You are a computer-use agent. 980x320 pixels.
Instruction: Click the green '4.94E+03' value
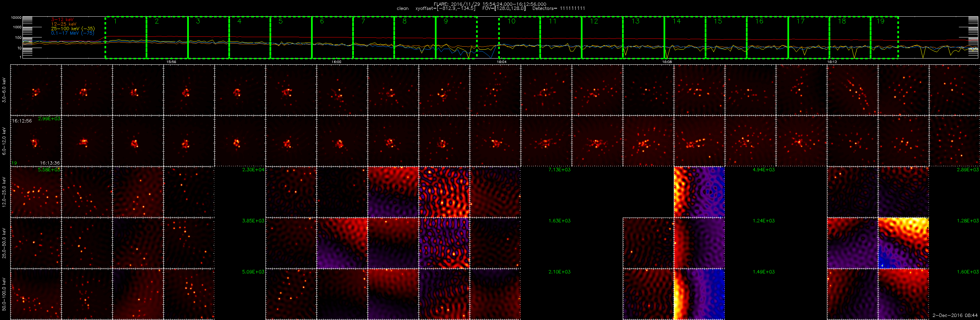pyautogui.click(x=764, y=170)
